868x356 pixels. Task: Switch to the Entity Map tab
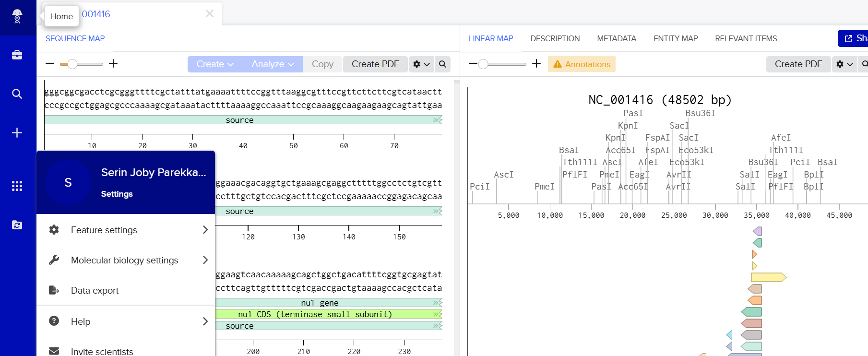[675, 38]
